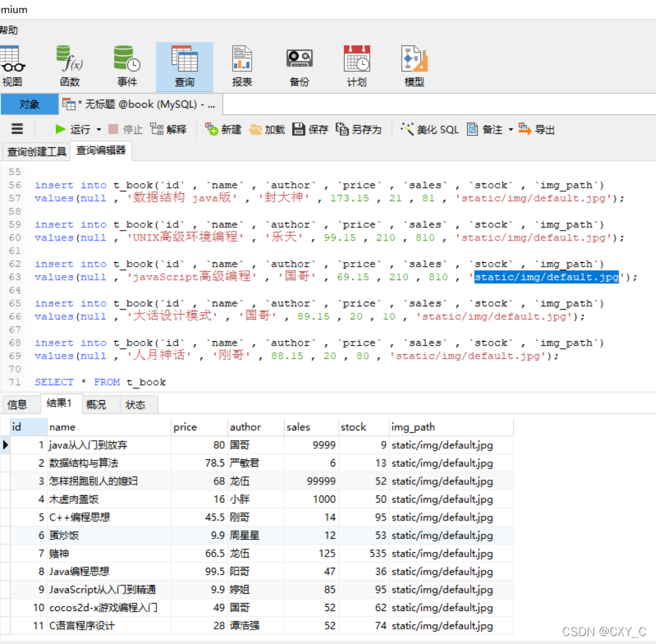Open the 事件 (Event) toolbar icon
656x644 pixels.
point(127,66)
